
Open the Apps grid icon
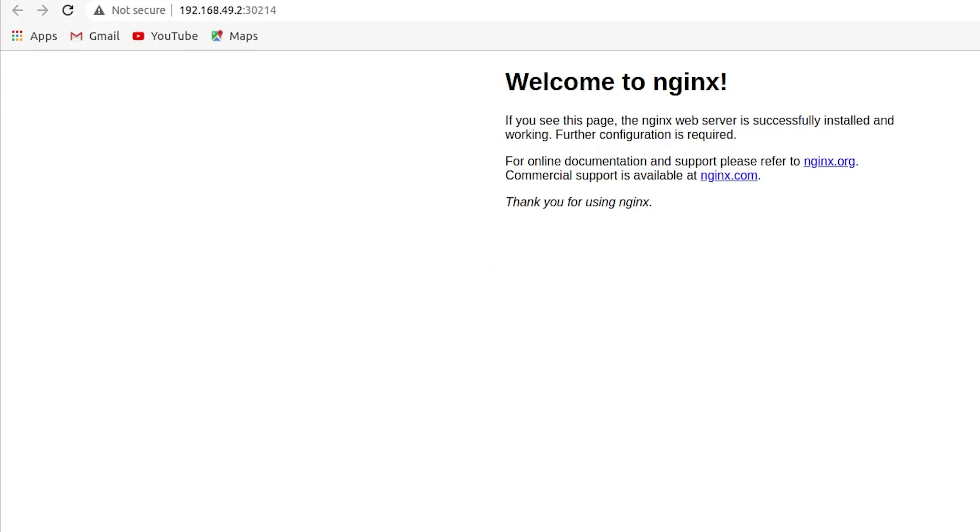click(x=17, y=36)
